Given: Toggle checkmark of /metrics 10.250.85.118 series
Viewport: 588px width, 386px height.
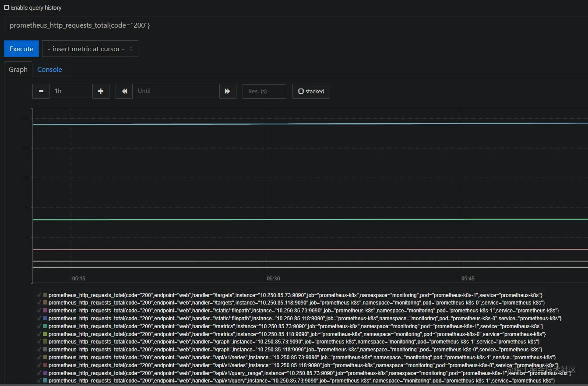Looking at the screenshot, I should 39,334.
